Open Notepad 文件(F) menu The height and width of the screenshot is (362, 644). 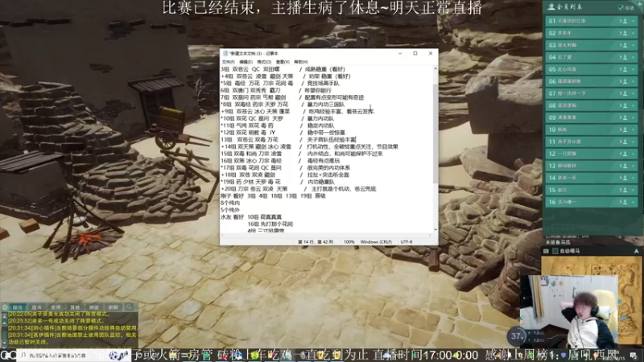pyautogui.click(x=229, y=62)
